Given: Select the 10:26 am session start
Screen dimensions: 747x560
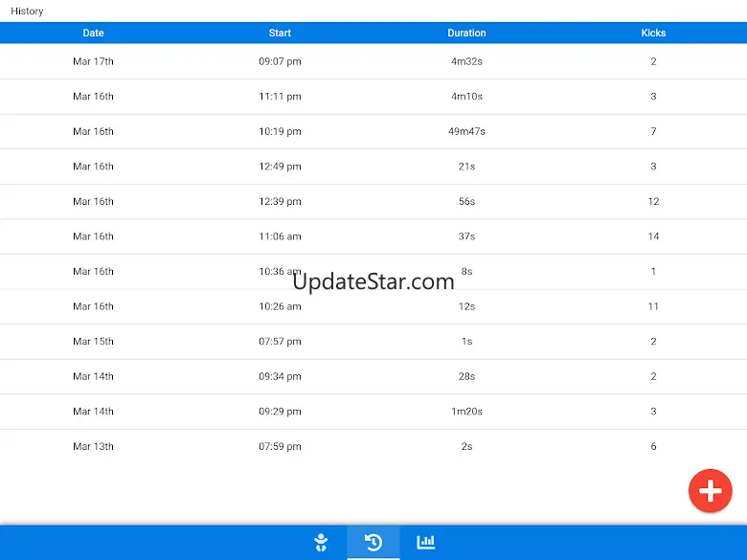Looking at the screenshot, I should (280, 306).
